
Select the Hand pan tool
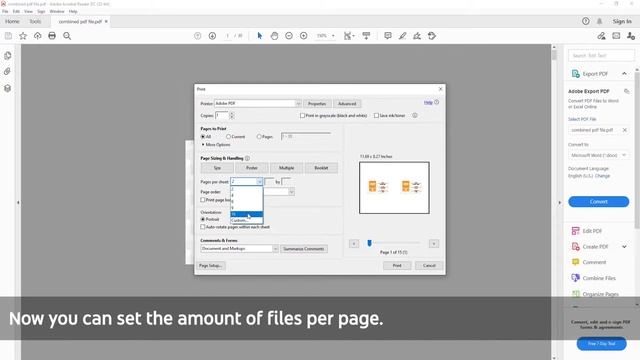pyautogui.click(x=274, y=36)
